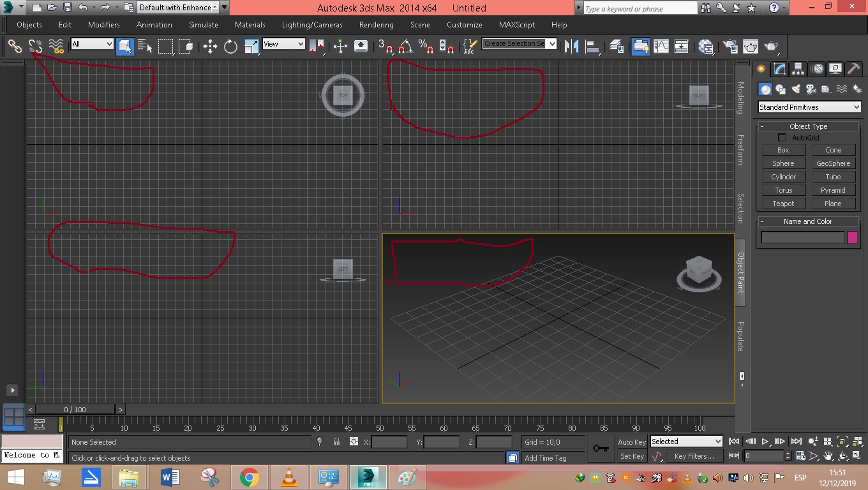Viewport: 868px width, 490px height.
Task: Open the Material Editor
Action: click(706, 46)
